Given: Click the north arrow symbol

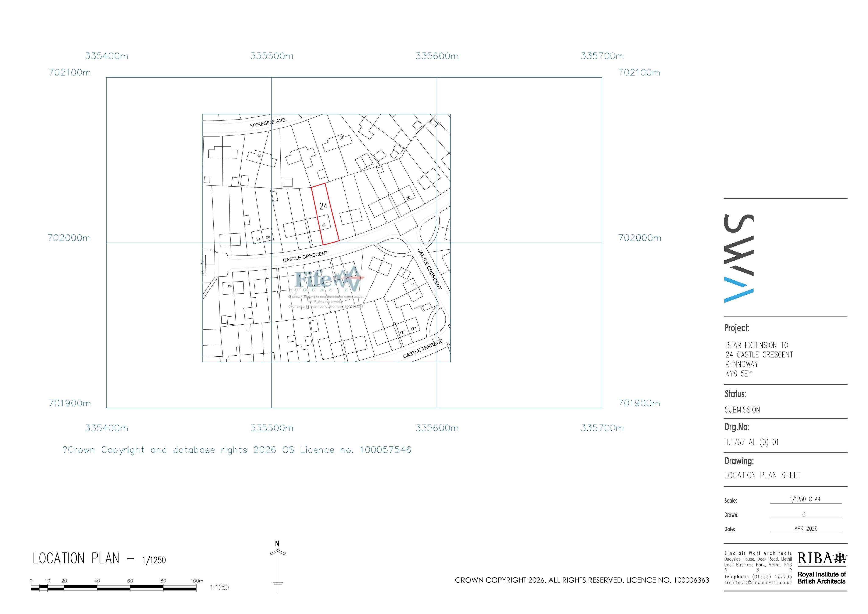Looking at the screenshot, I should (x=277, y=566).
